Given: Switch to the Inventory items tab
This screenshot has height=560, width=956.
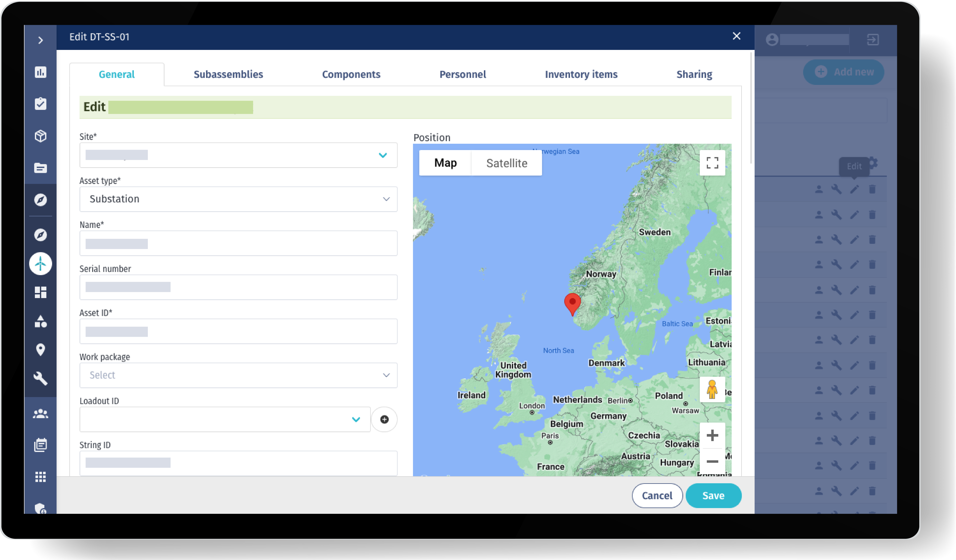Looking at the screenshot, I should coord(581,74).
